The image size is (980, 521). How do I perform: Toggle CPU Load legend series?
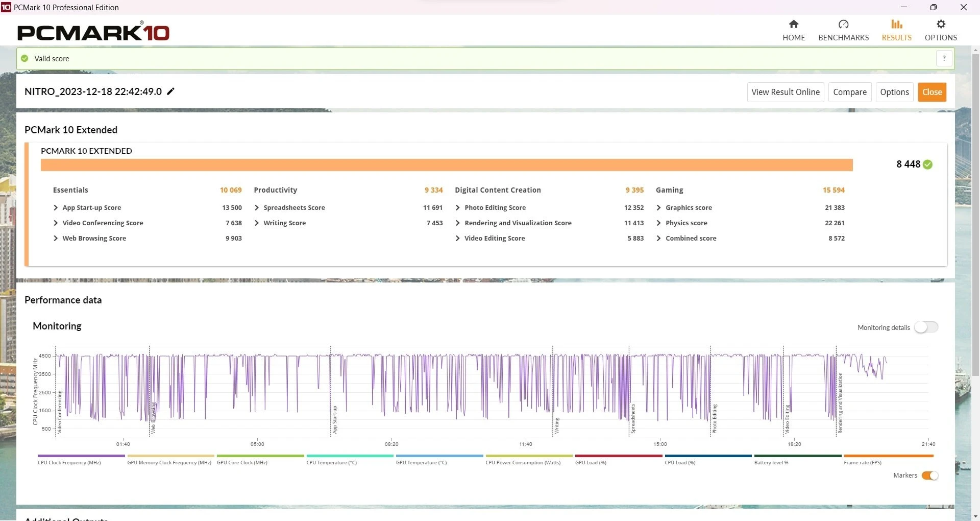pos(708,460)
